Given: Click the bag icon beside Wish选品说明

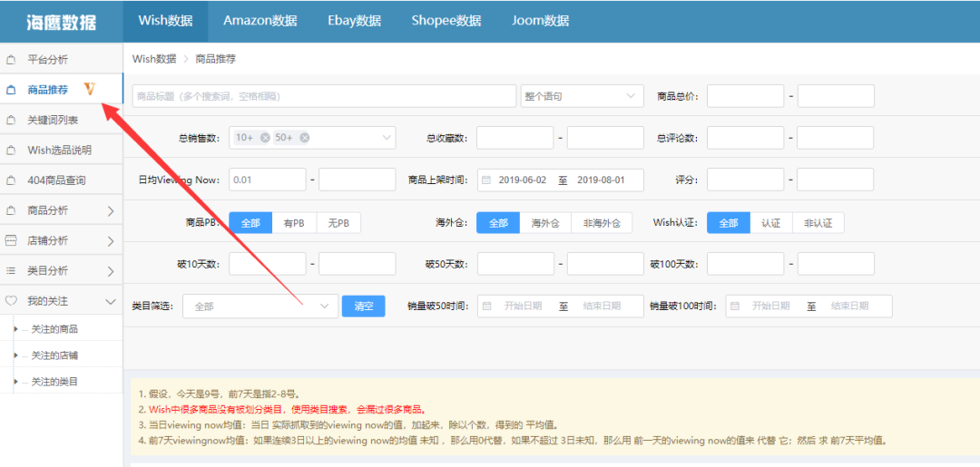Looking at the screenshot, I should coord(11,151).
